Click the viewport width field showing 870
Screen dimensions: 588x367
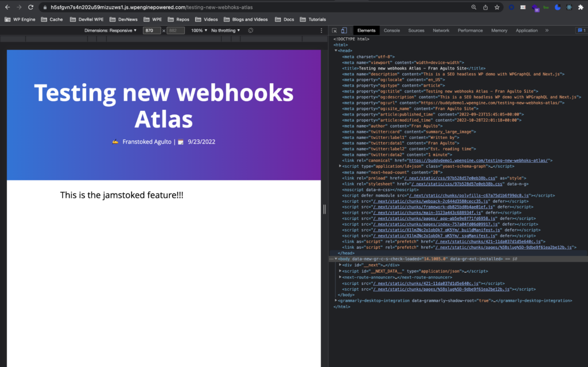click(152, 30)
